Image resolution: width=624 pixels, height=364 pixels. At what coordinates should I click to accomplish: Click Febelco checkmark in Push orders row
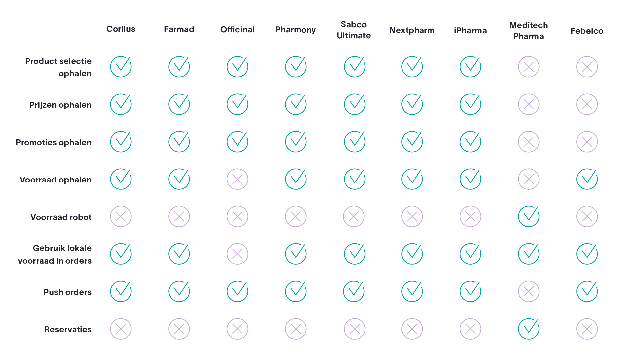tap(587, 291)
